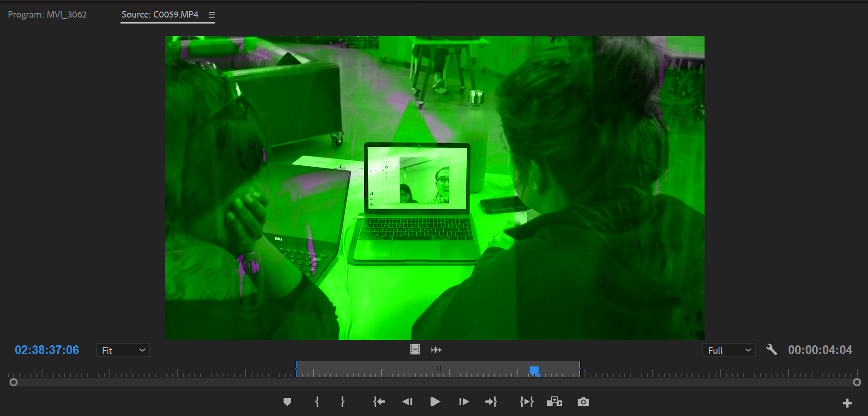Click the blue timecode 02:38:37:06 field
This screenshot has height=416, width=868.
47,350
